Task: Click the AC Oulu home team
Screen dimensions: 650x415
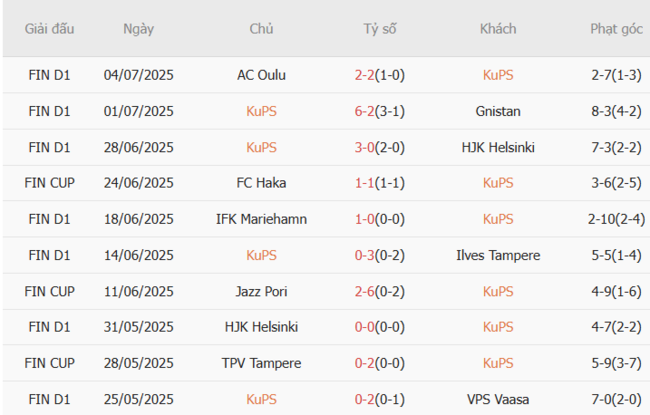Action: (x=262, y=75)
